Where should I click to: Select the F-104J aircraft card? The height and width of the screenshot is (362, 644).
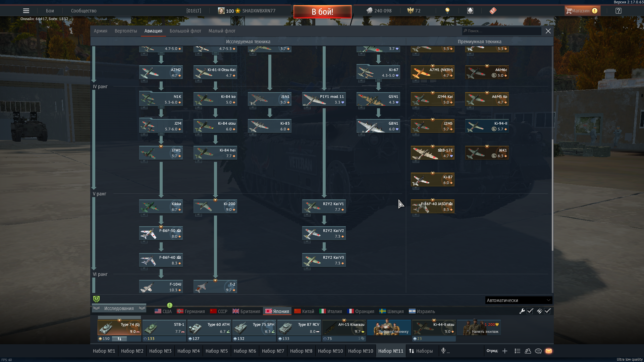[161, 287]
